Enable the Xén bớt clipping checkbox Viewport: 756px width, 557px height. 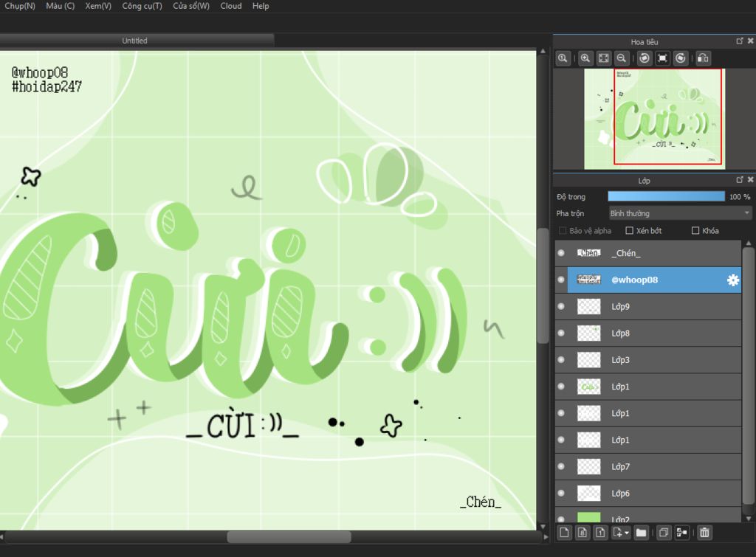[x=629, y=231]
